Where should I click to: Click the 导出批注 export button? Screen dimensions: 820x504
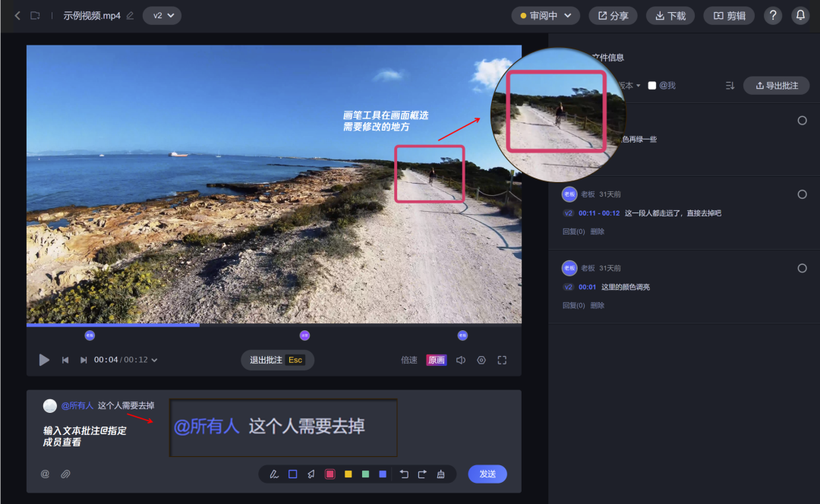pyautogui.click(x=776, y=86)
